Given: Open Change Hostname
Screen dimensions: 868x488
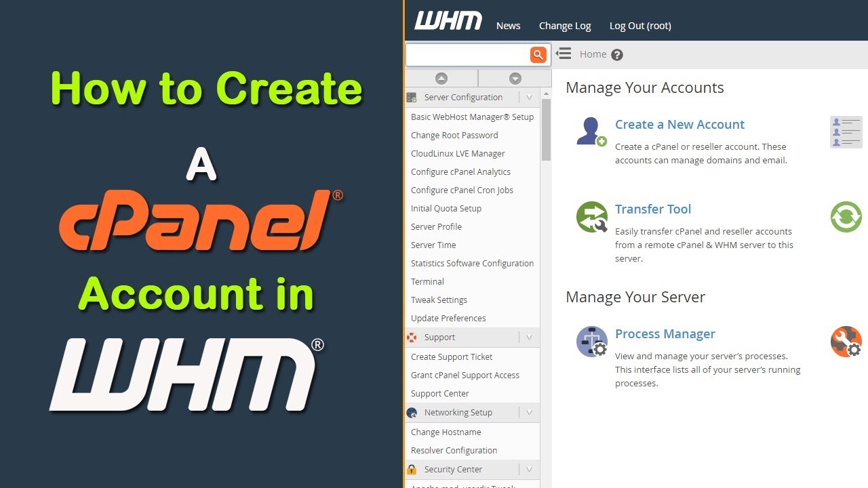Looking at the screenshot, I should (446, 432).
